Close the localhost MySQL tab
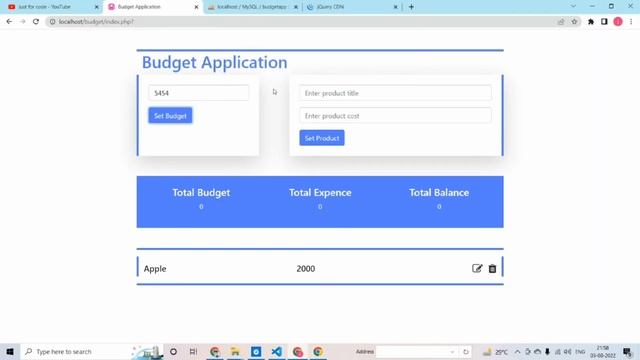This screenshot has width=640, height=360. coord(296,7)
